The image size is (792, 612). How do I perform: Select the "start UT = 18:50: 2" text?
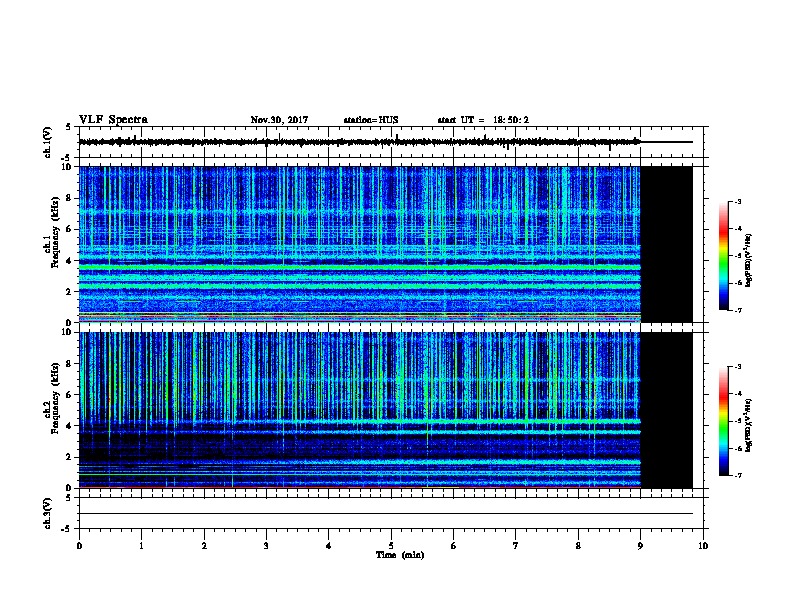click(483, 120)
